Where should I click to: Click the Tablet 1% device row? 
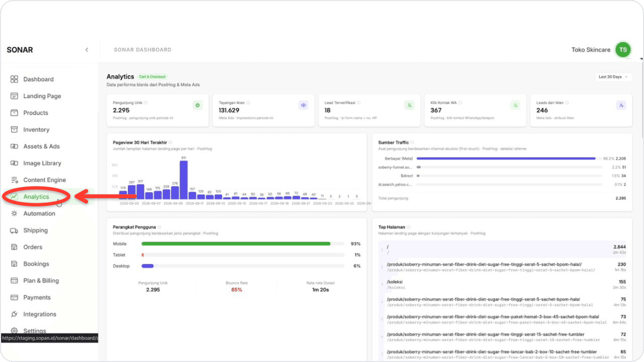pyautogui.click(x=237, y=255)
